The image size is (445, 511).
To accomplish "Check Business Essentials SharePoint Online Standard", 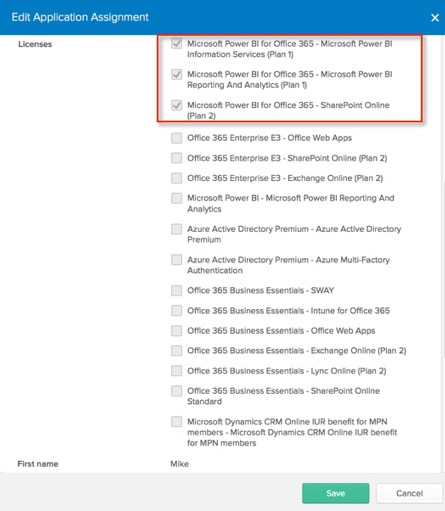I will click(176, 391).
